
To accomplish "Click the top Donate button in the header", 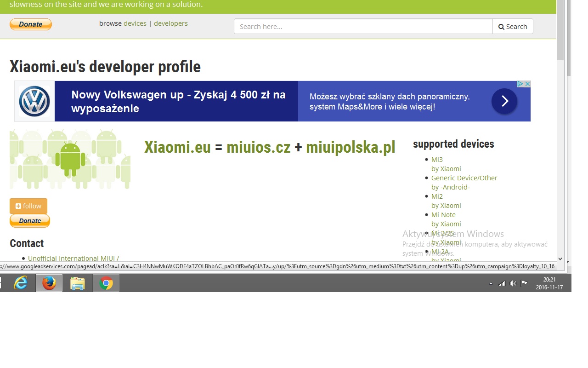I will (x=31, y=24).
